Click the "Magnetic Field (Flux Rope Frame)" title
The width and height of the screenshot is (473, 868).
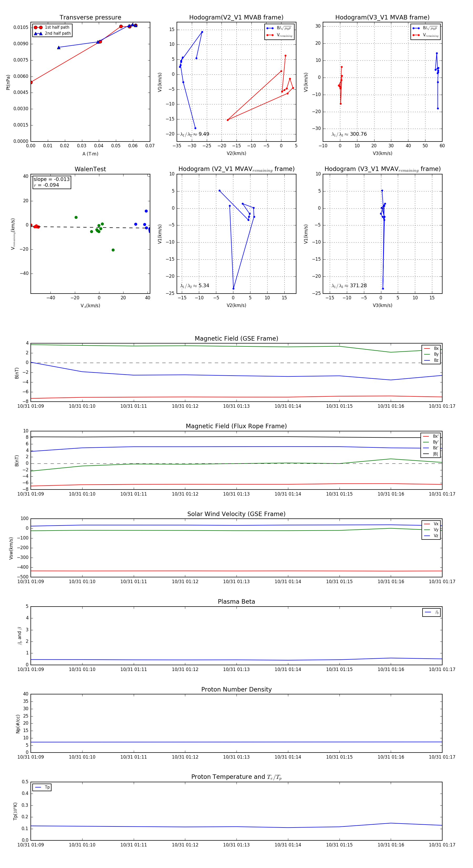tap(236, 426)
